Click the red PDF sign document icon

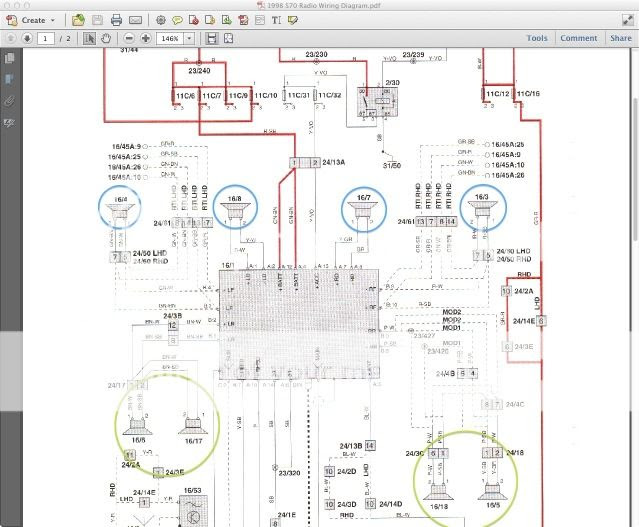click(x=243, y=20)
